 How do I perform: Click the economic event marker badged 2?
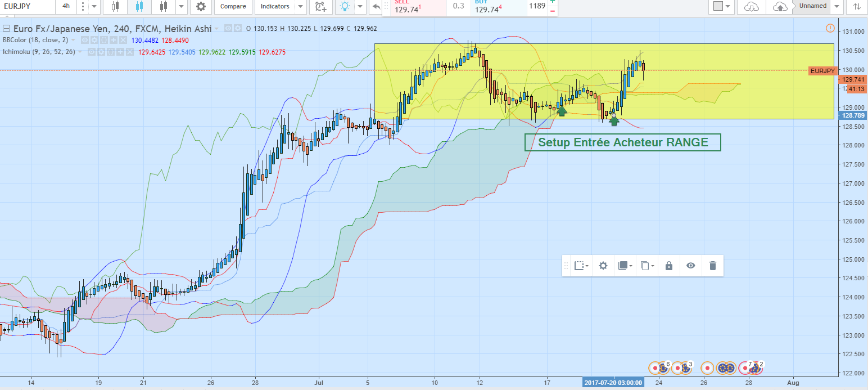point(756,368)
